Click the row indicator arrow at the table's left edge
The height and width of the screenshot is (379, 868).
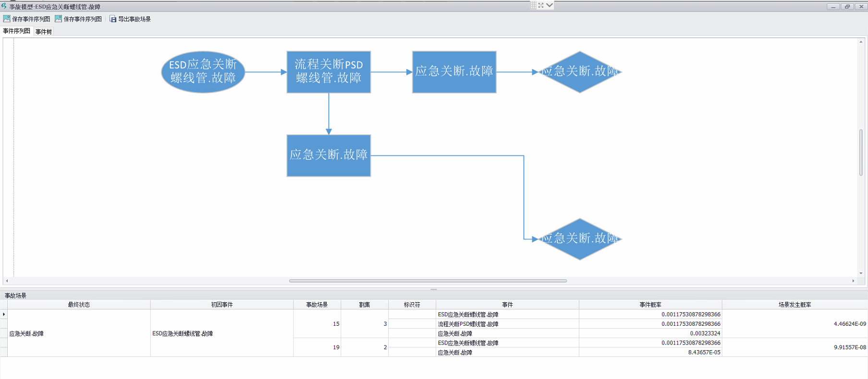point(4,314)
